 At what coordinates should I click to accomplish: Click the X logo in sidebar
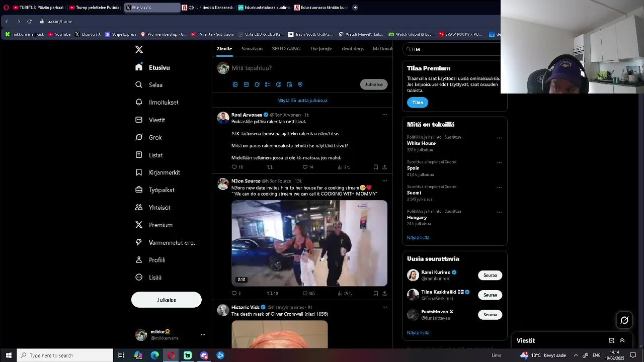coord(139,49)
